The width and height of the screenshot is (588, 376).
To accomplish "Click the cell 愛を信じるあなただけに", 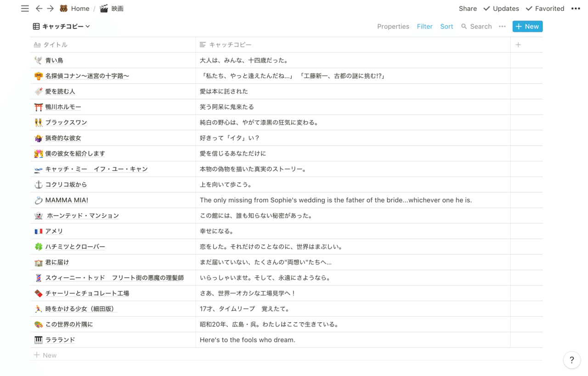I will (353, 154).
